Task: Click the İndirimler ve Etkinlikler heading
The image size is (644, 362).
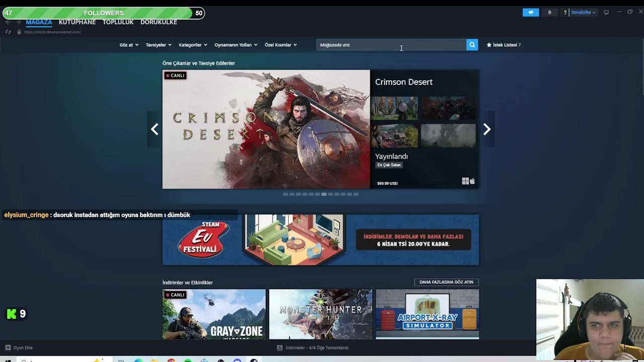Action: (188, 283)
